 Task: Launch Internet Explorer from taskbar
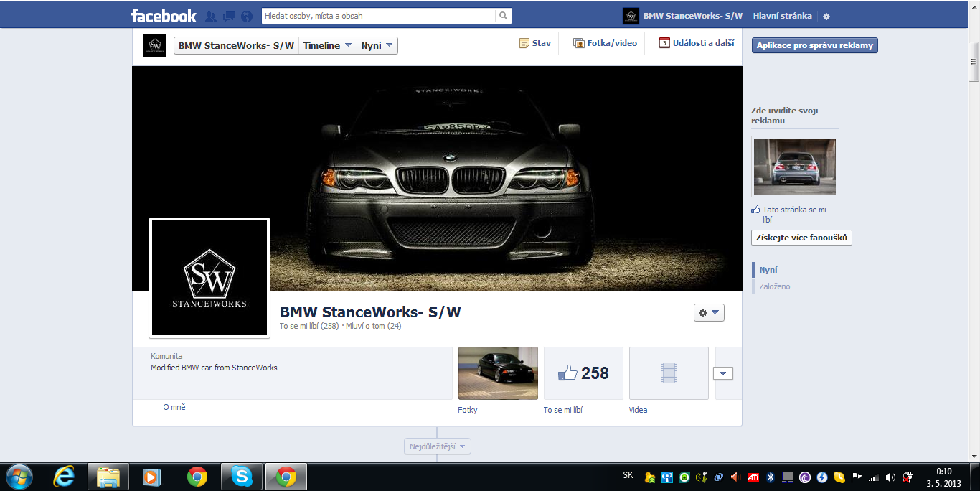coord(65,477)
